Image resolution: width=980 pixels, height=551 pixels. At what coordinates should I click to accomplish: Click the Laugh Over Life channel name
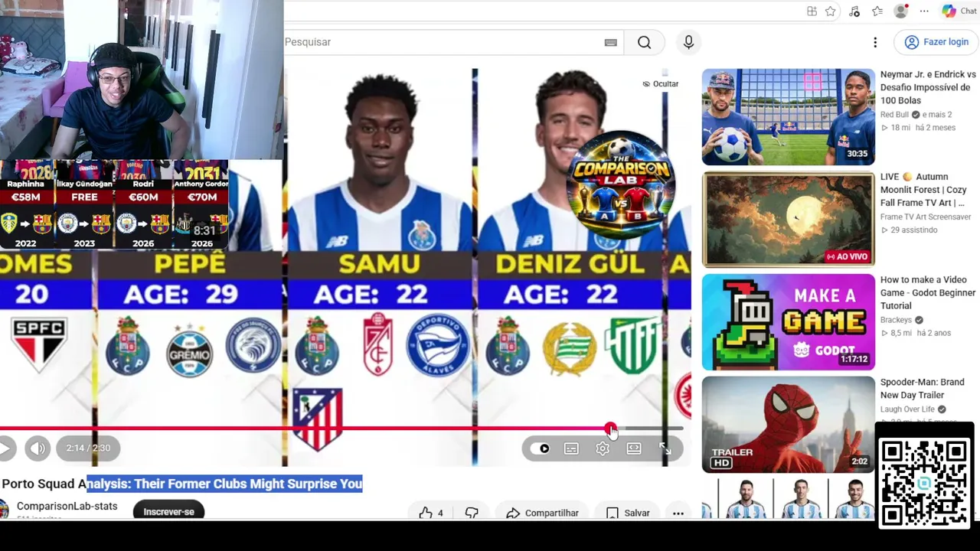pyautogui.click(x=908, y=409)
